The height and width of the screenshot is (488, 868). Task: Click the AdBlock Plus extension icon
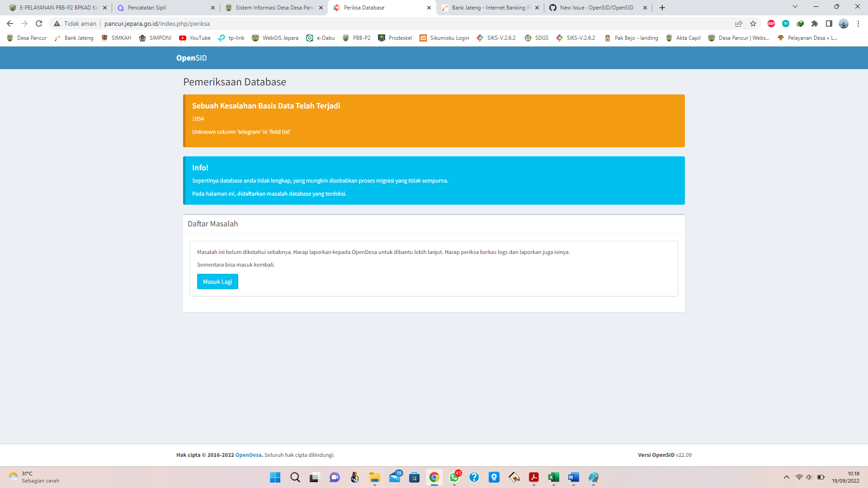(x=771, y=23)
